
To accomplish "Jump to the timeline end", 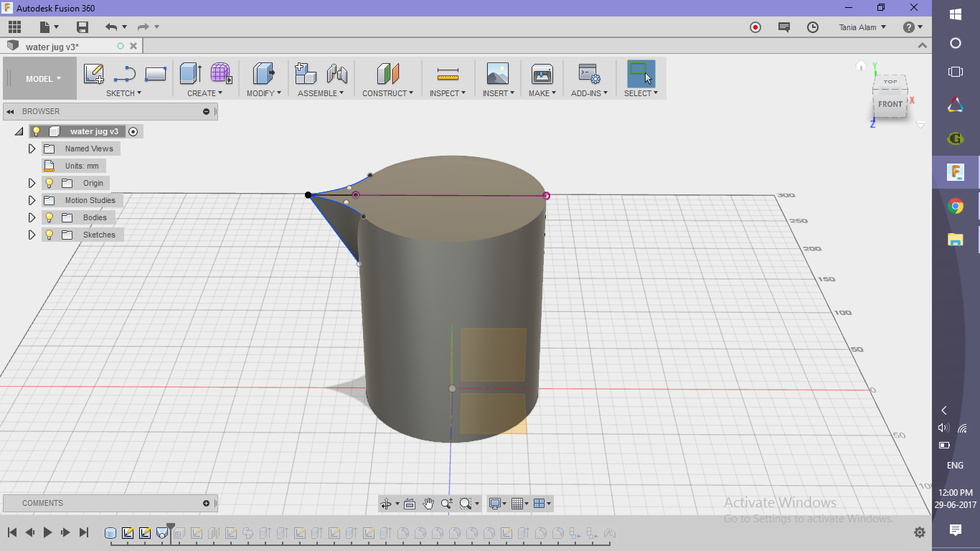I will (x=83, y=532).
